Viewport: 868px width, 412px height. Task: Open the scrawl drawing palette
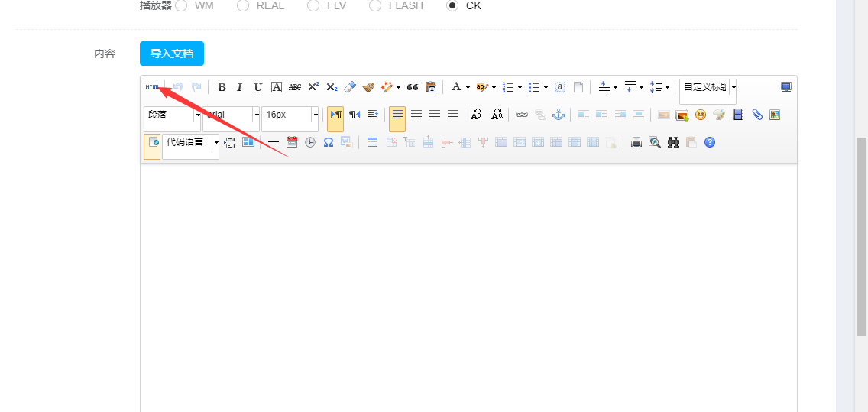tap(719, 115)
